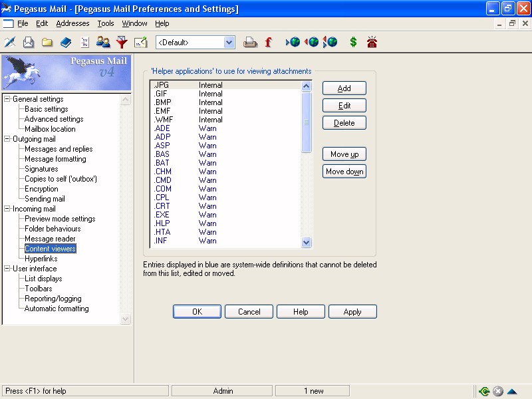Click the Pegasus horse icon in title bar

pyautogui.click(x=7, y=9)
